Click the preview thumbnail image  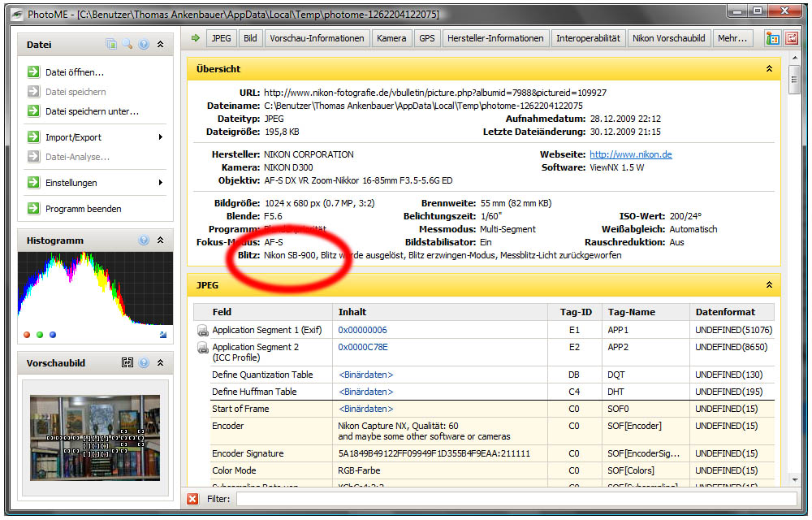(95, 438)
